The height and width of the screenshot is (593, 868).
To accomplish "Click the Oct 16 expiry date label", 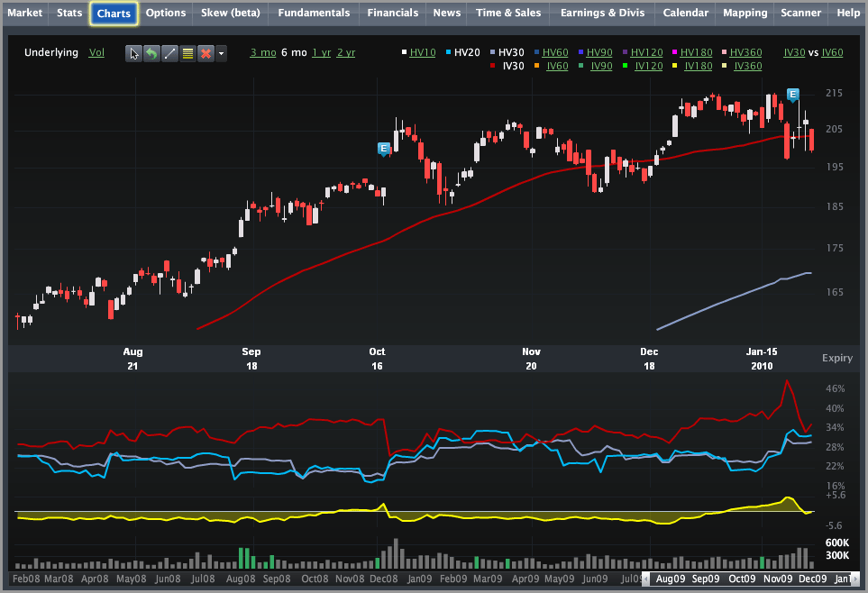I will tap(377, 359).
